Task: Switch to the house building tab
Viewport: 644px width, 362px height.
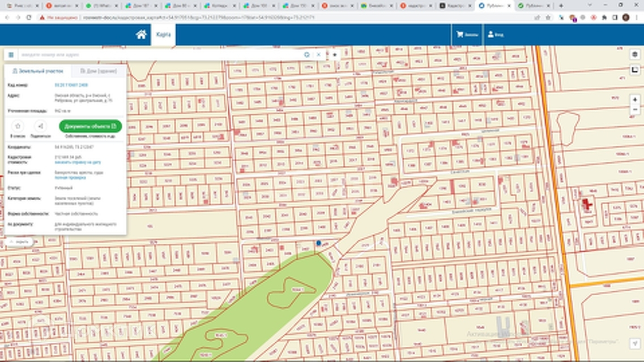Action: click(98, 71)
